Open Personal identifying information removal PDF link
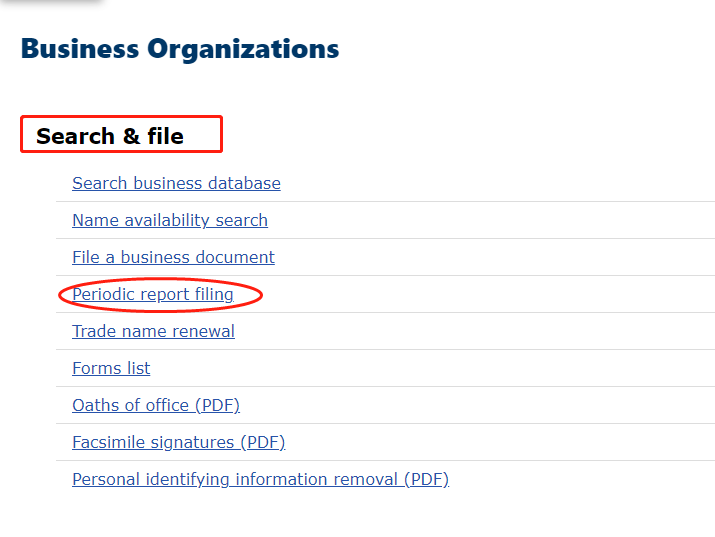This screenshot has height=537, width=715. (260, 479)
